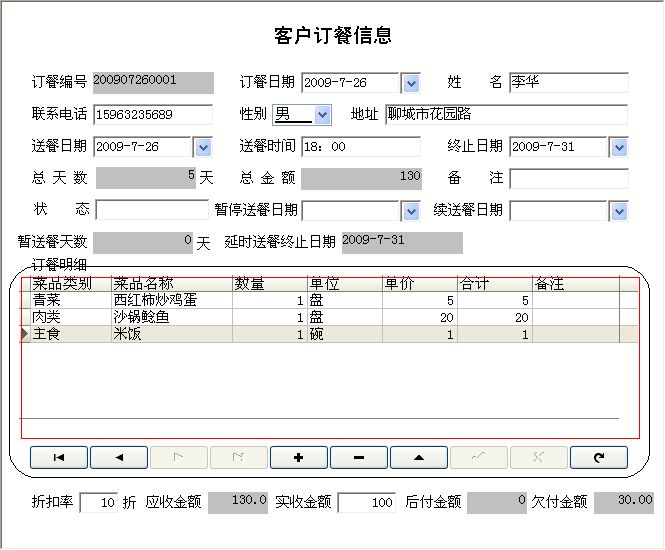Open the 续送餐日期 date dropdown
This screenshot has width=665, height=550.
pos(619,211)
